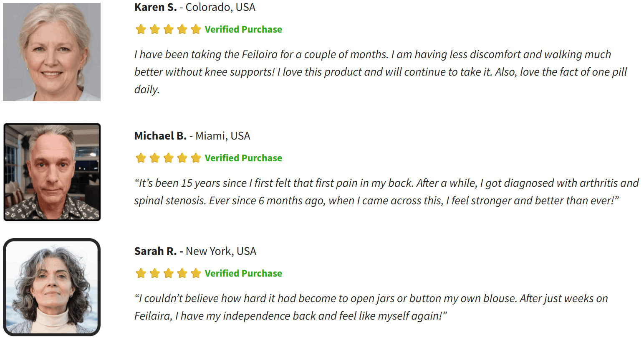Click the fourth star in Sarah R.'s rating

(x=182, y=273)
